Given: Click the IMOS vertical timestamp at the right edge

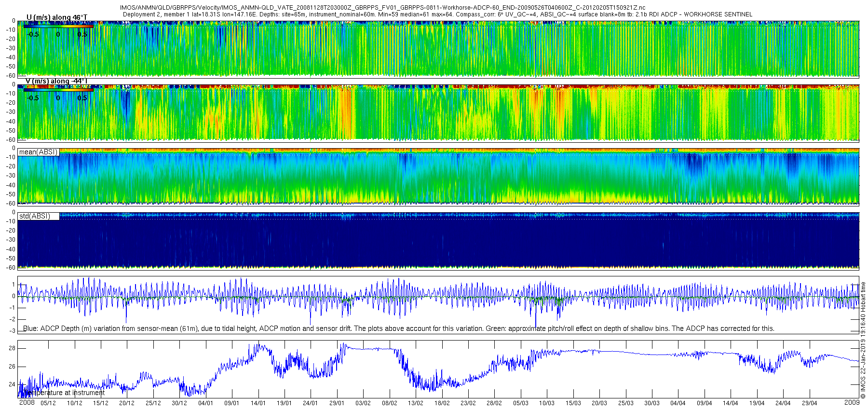Looking at the screenshot, I should tap(863, 341).
